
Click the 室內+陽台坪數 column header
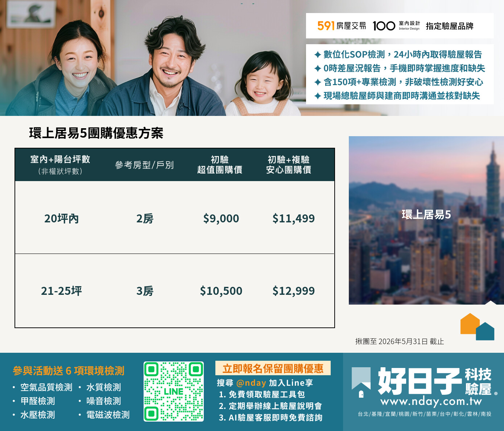pos(60,165)
